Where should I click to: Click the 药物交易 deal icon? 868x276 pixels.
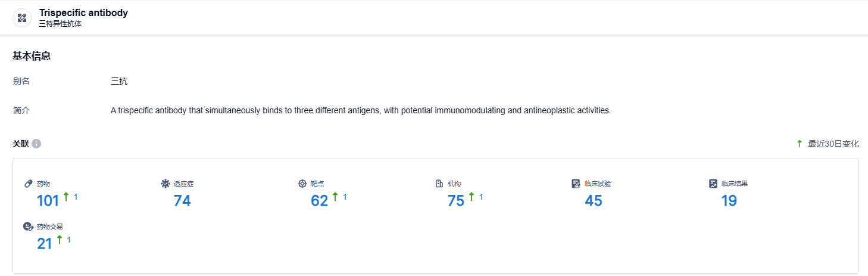pyautogui.click(x=28, y=227)
